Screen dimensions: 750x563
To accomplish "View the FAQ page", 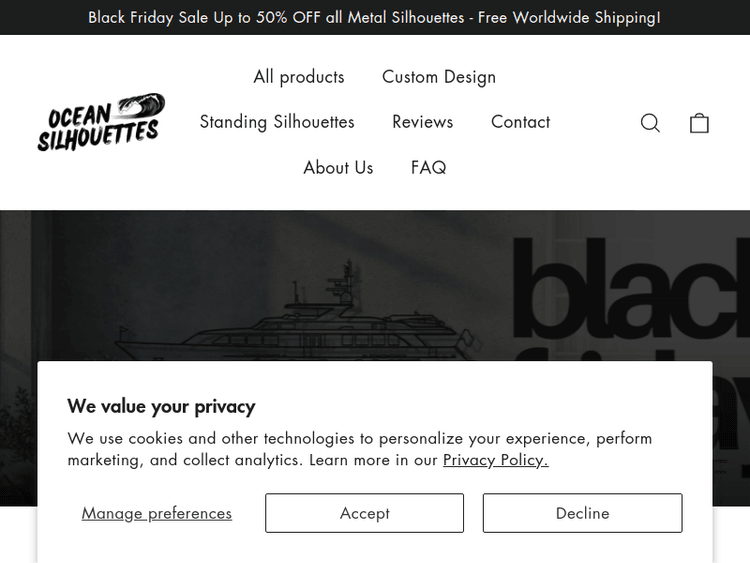I will point(428,167).
